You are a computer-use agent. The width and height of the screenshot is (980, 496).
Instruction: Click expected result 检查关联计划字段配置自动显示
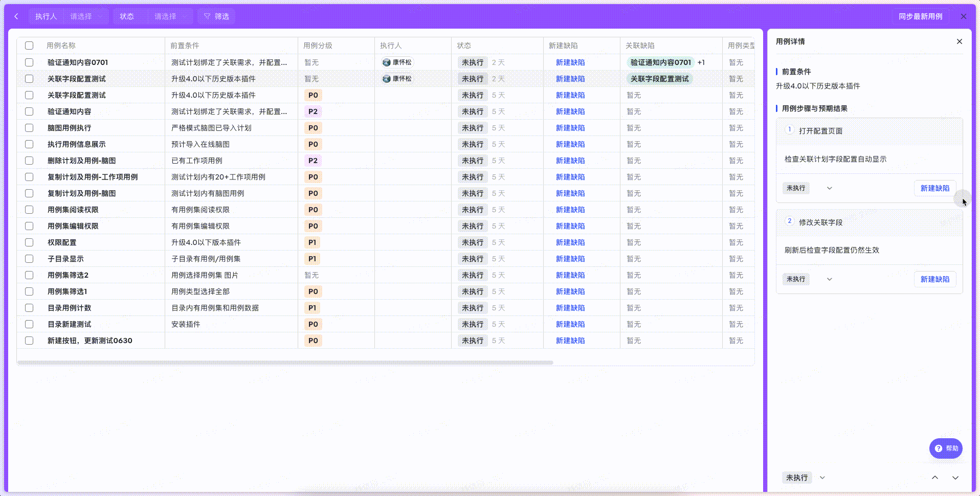[x=836, y=159]
